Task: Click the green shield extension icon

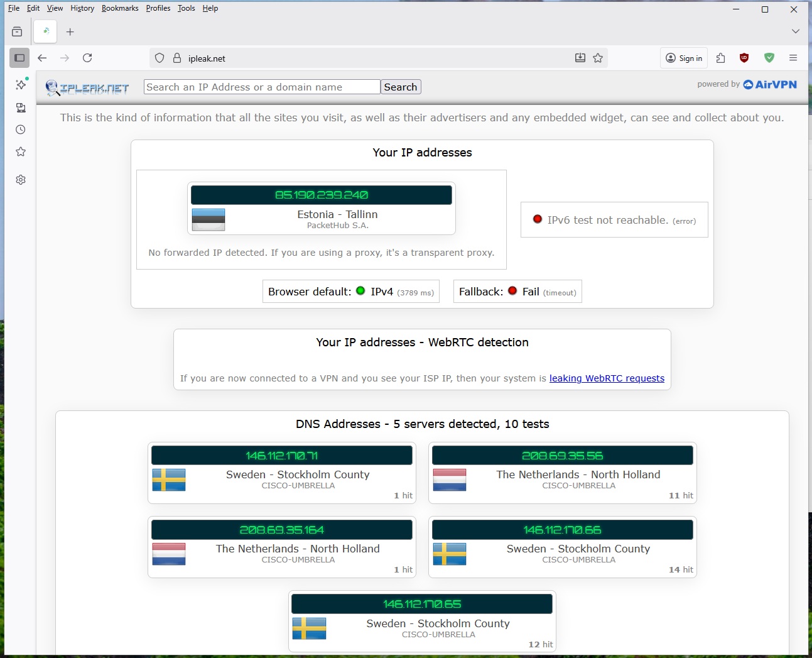Action: pyautogui.click(x=769, y=58)
